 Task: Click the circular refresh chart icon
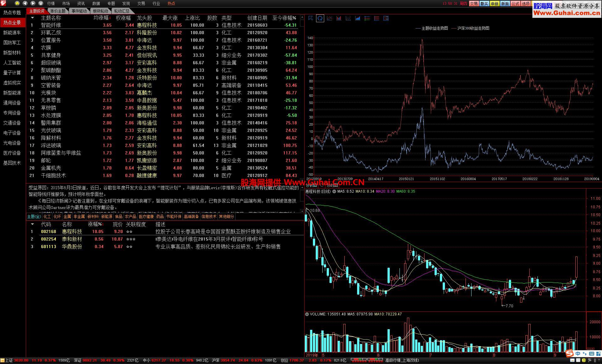(x=320, y=18)
